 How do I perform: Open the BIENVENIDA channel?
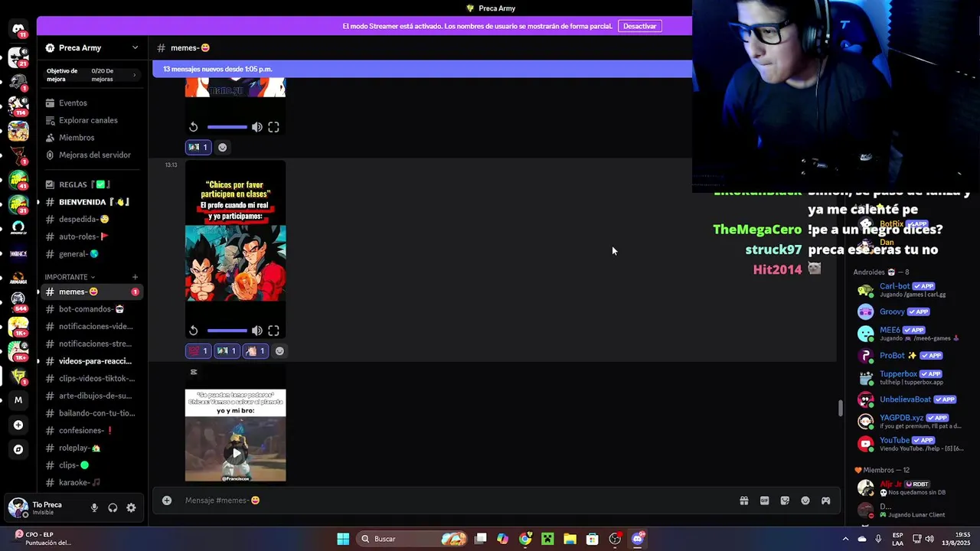(x=92, y=202)
